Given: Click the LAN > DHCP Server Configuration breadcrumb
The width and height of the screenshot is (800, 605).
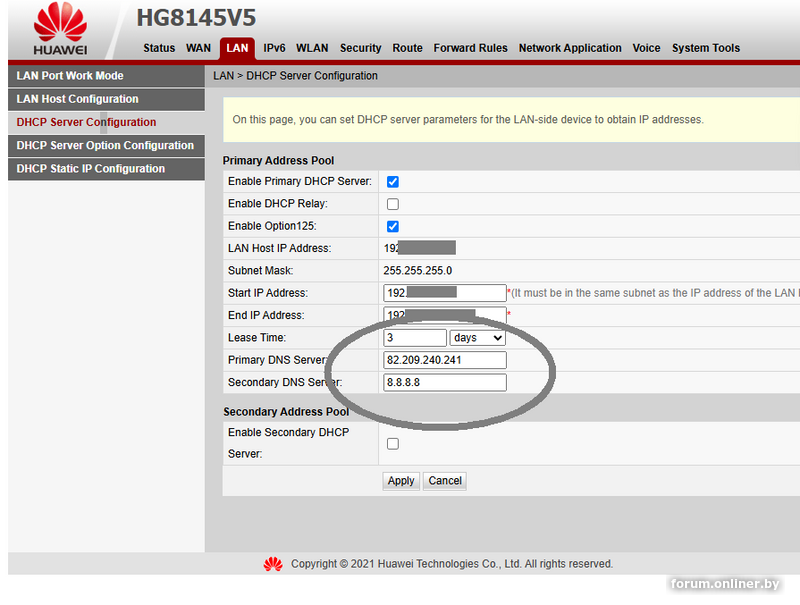Looking at the screenshot, I should 295,76.
